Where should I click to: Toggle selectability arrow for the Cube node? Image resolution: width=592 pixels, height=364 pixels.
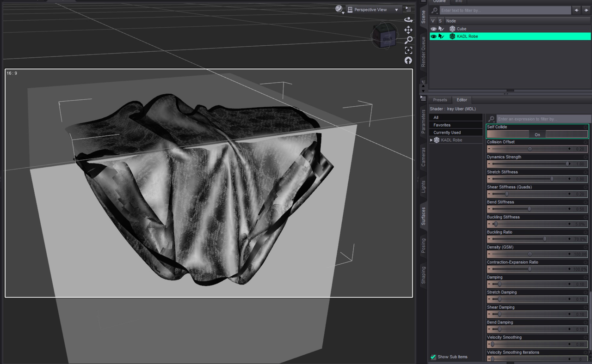[441, 29]
